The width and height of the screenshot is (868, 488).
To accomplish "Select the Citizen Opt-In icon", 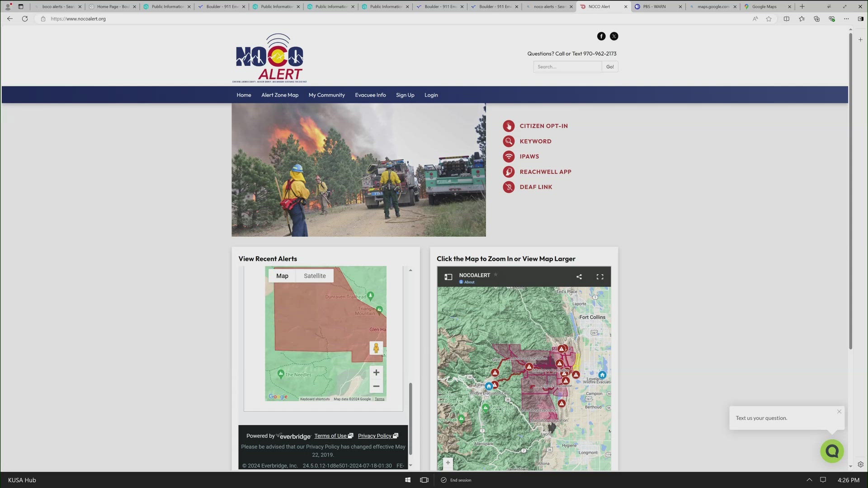I will [x=509, y=126].
